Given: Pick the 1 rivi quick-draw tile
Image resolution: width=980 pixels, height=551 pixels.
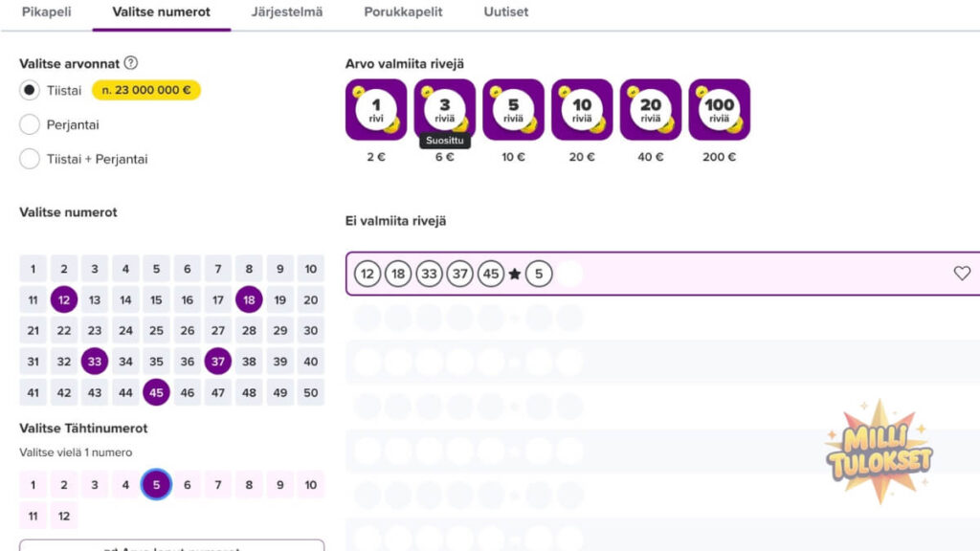Looking at the screenshot, I should [x=376, y=109].
